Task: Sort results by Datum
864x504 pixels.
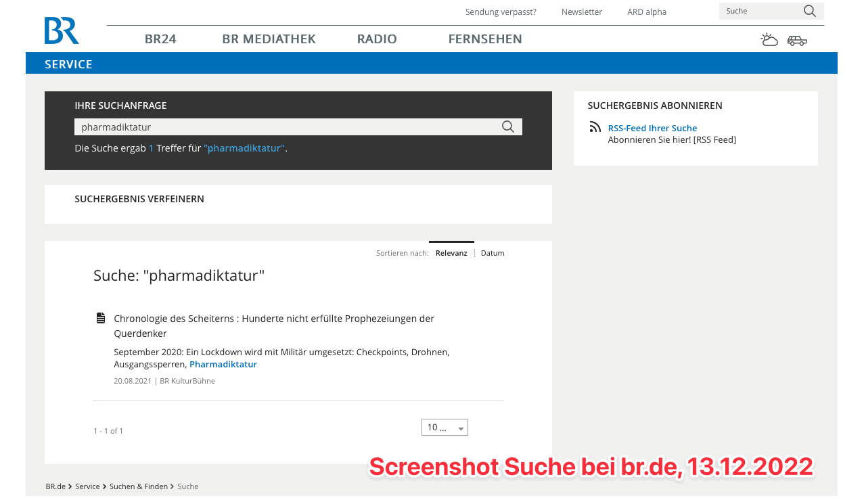Action: [x=493, y=253]
